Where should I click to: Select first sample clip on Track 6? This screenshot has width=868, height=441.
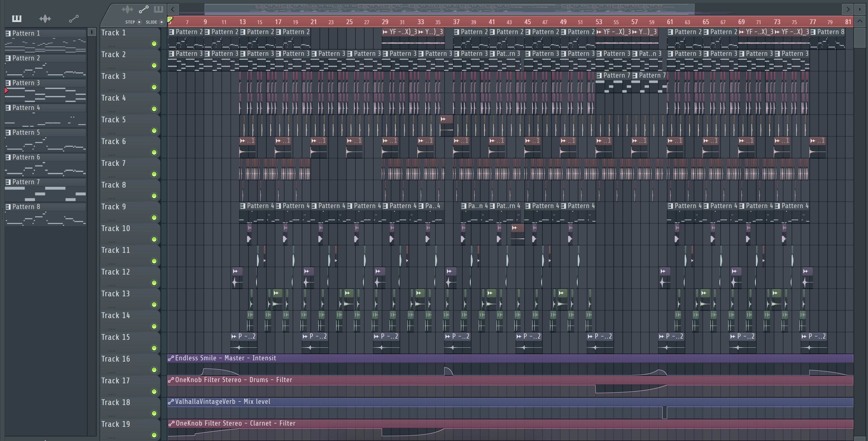pos(247,148)
